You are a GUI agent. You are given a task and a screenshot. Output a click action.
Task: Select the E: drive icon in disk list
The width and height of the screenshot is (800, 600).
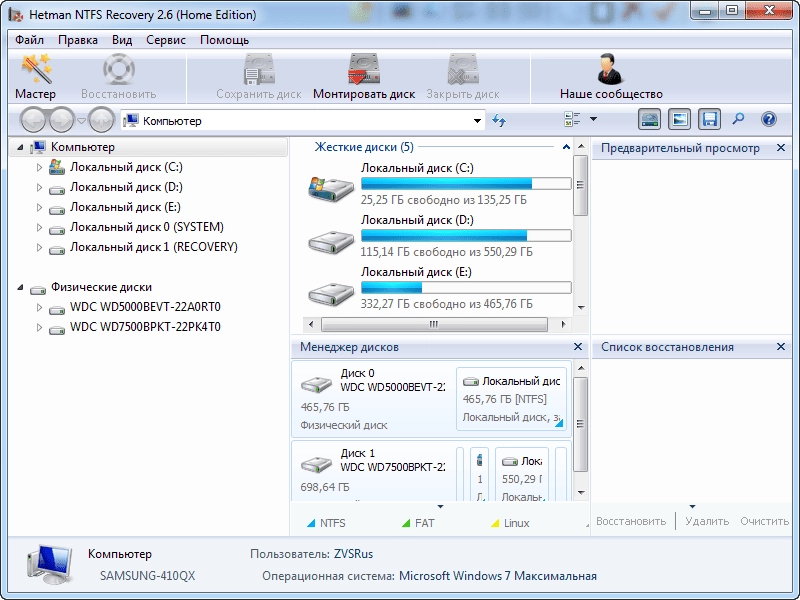(x=331, y=293)
